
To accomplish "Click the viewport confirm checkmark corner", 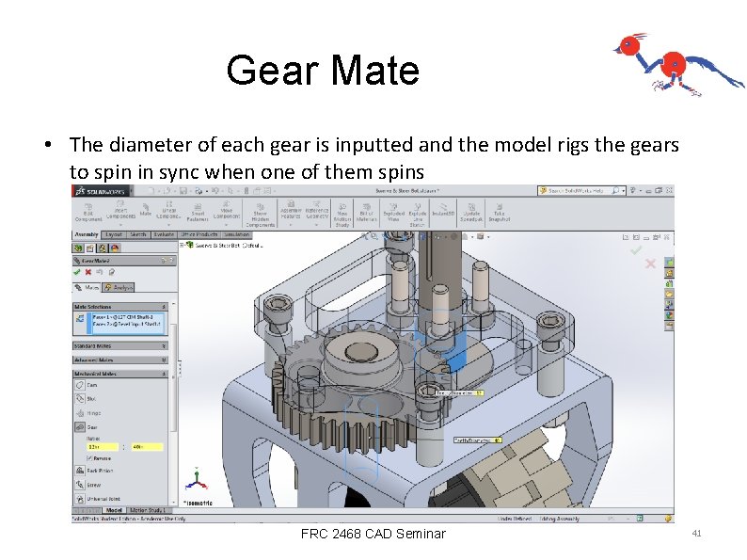I will click(x=636, y=250).
